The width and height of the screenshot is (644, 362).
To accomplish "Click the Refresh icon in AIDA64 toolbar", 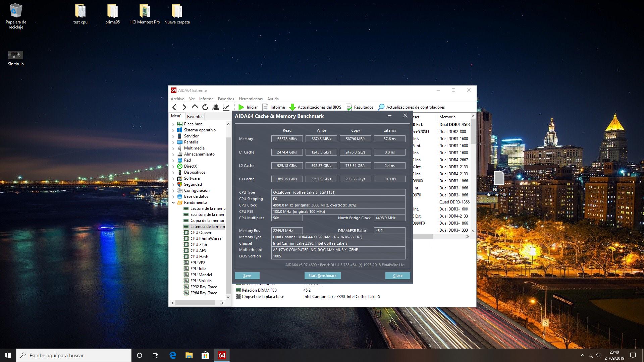I will click(x=205, y=107).
